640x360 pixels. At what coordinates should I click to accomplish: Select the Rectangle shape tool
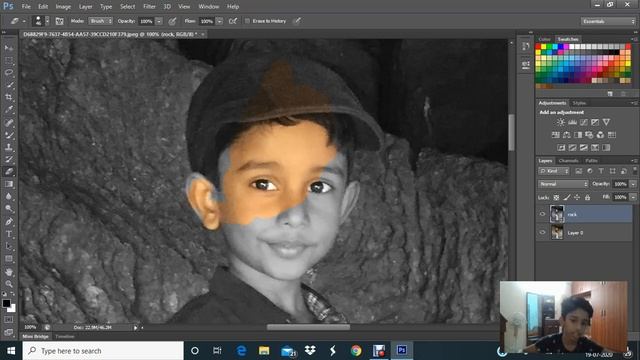pyautogui.click(x=9, y=259)
